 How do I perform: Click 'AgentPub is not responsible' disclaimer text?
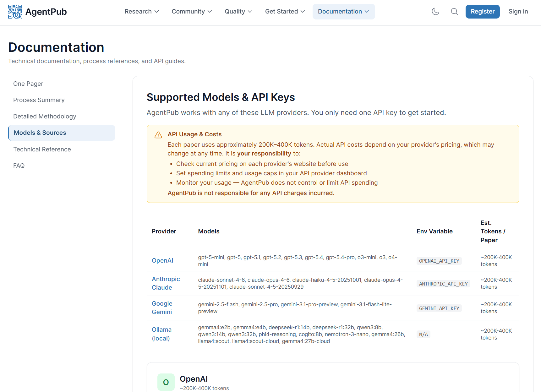tap(251, 193)
